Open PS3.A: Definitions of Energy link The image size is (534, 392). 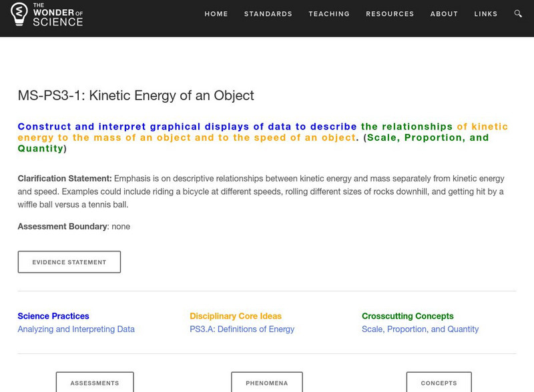[242, 329]
